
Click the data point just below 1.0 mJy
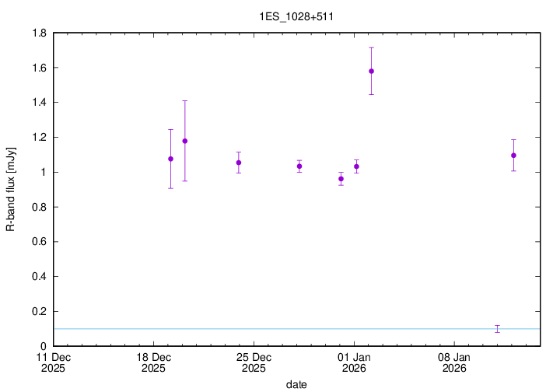click(341, 179)
